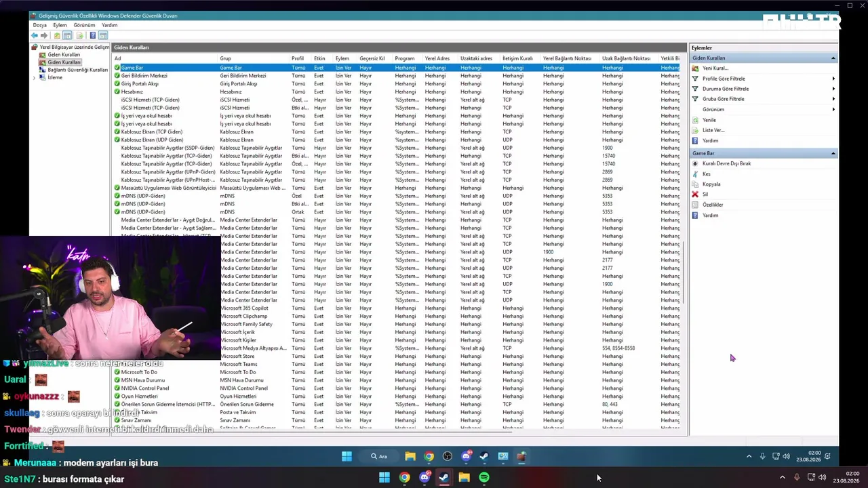Open the Görünüm menu in the menu bar
The height and width of the screenshot is (488, 868).
[84, 25]
